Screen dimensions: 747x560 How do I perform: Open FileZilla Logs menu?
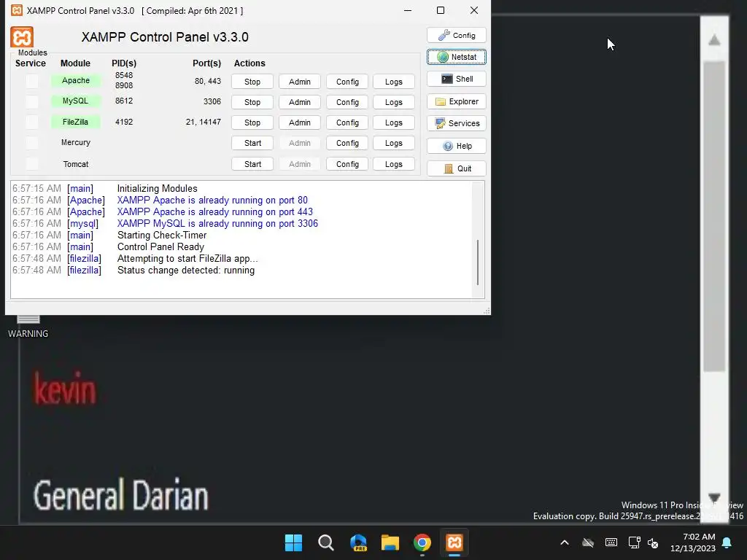click(x=393, y=122)
